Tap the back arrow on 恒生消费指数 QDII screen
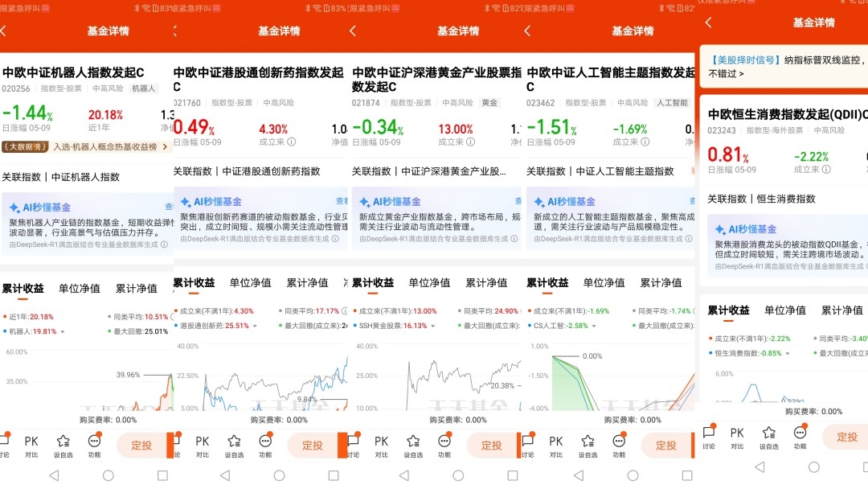Screen dimensions: 868x489 708,23
